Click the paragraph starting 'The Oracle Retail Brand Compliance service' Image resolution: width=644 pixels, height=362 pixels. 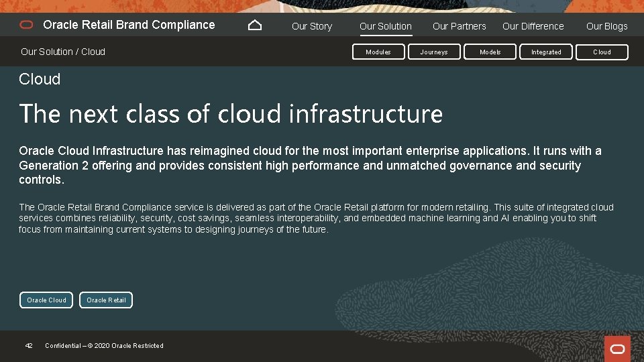[x=316, y=218]
